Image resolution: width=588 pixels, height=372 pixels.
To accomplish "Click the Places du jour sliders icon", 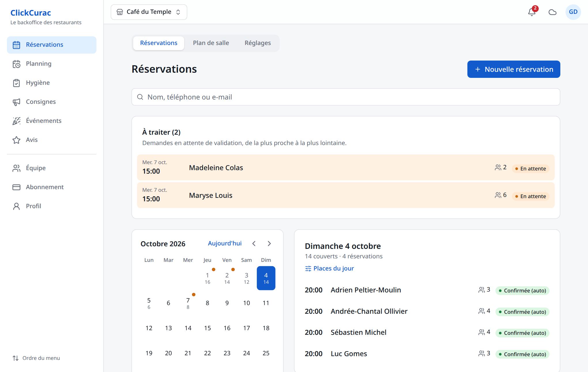I will click(308, 268).
